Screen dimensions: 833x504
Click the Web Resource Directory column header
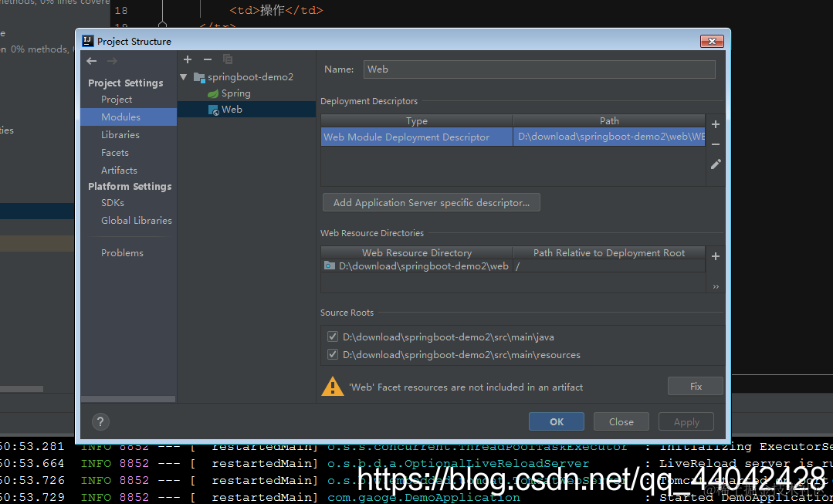pos(417,253)
